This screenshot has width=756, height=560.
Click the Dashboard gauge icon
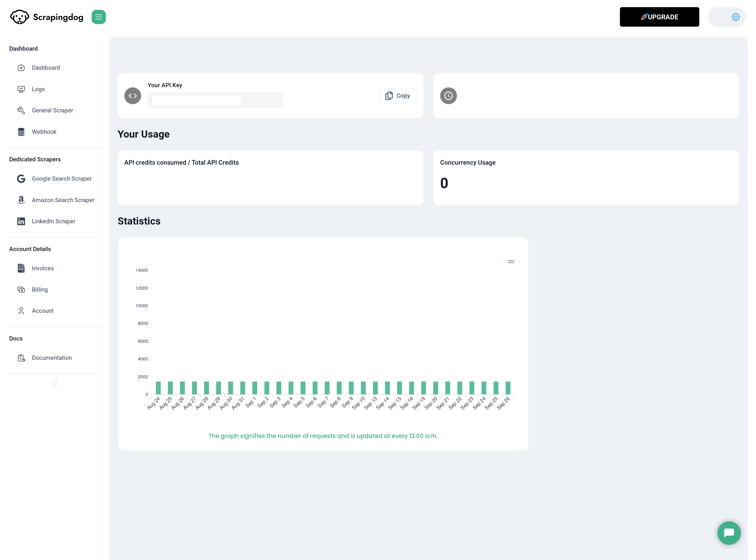pos(21,68)
